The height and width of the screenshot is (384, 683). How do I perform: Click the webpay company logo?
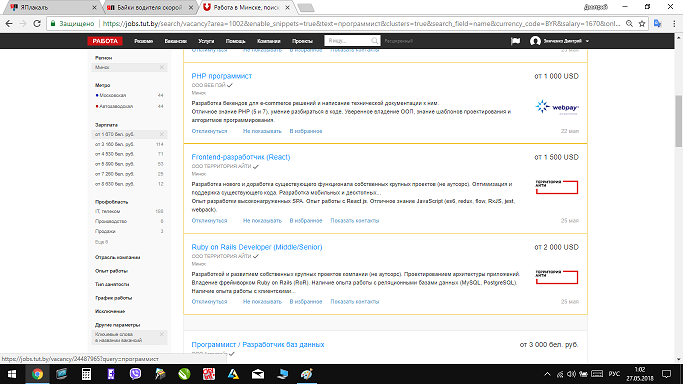coord(557,107)
